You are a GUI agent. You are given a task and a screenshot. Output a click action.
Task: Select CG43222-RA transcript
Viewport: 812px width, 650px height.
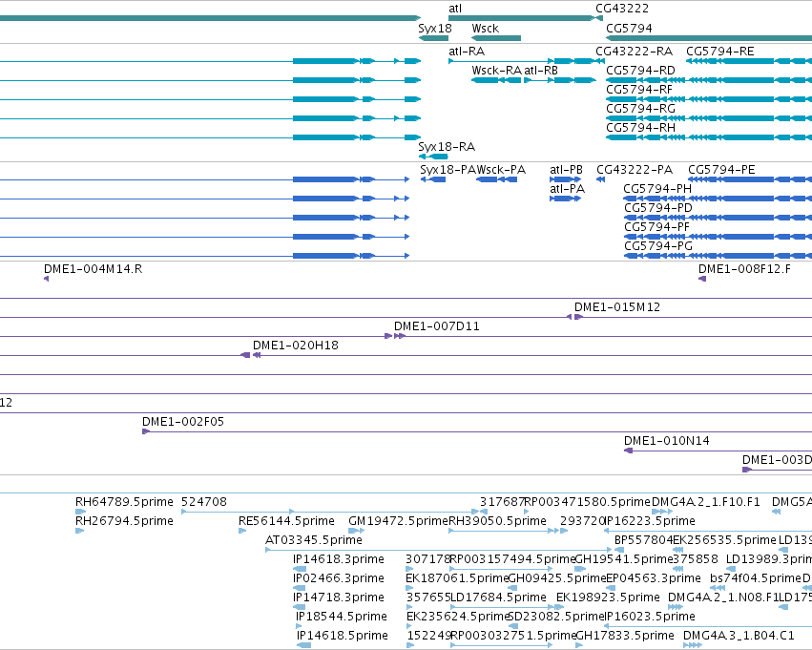pos(600,61)
